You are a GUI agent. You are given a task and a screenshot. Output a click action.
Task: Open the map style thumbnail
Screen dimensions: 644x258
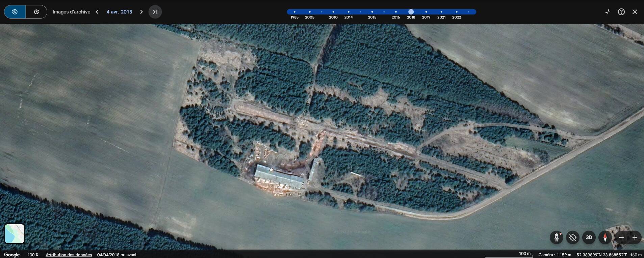tap(15, 234)
